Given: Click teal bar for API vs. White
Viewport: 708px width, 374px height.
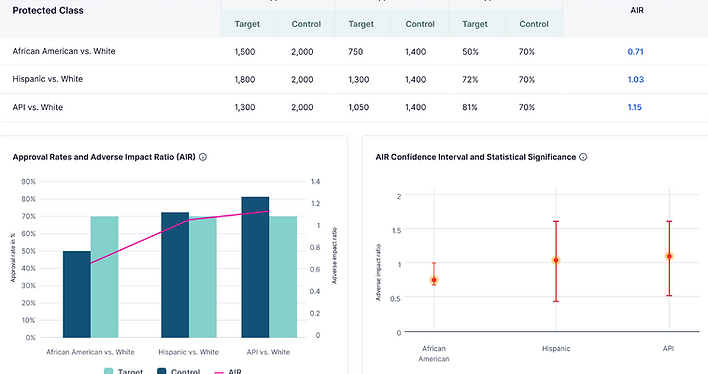Looking at the screenshot, I should point(283,277).
